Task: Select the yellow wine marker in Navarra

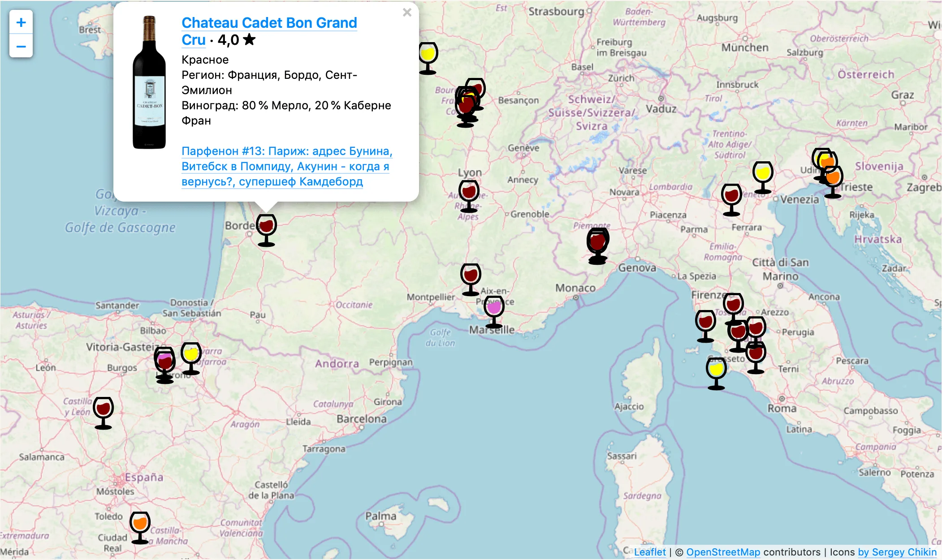Action: [191, 359]
